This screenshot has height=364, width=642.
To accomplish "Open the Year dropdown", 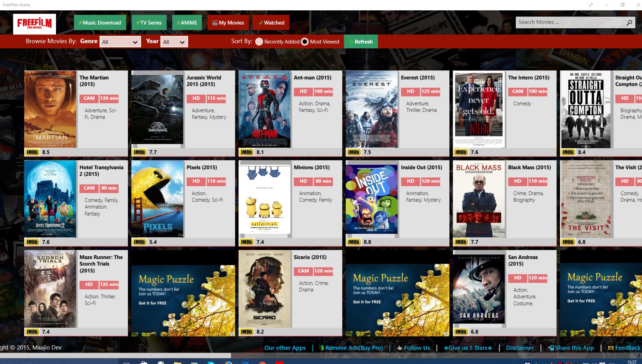I will click(174, 42).
